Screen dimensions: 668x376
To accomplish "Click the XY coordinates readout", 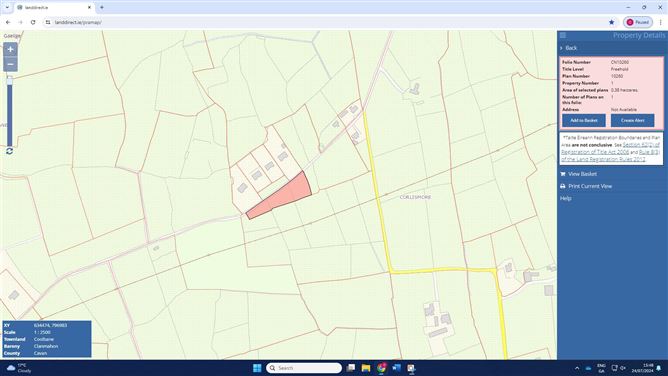I will coord(50,325).
